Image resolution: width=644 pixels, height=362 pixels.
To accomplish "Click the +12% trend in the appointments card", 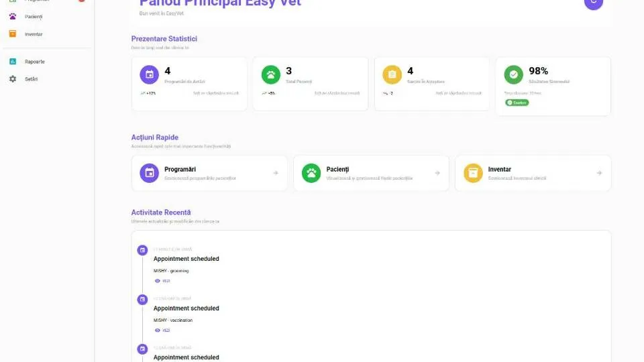I will (x=148, y=93).
